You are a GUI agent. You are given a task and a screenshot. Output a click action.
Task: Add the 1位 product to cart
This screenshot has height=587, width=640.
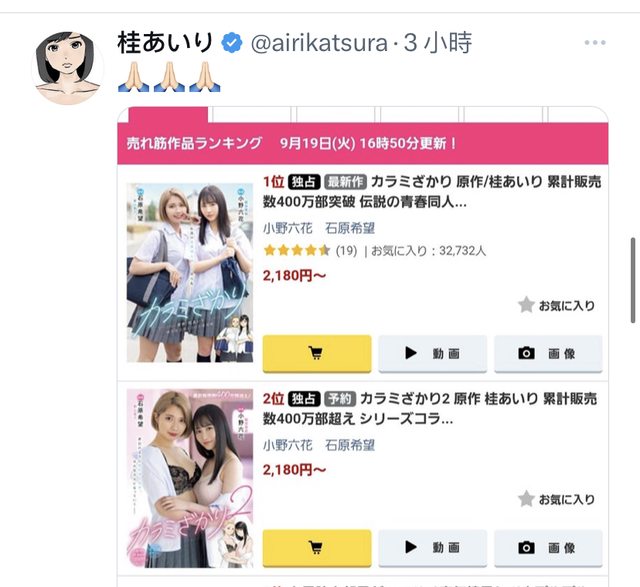[x=317, y=354]
